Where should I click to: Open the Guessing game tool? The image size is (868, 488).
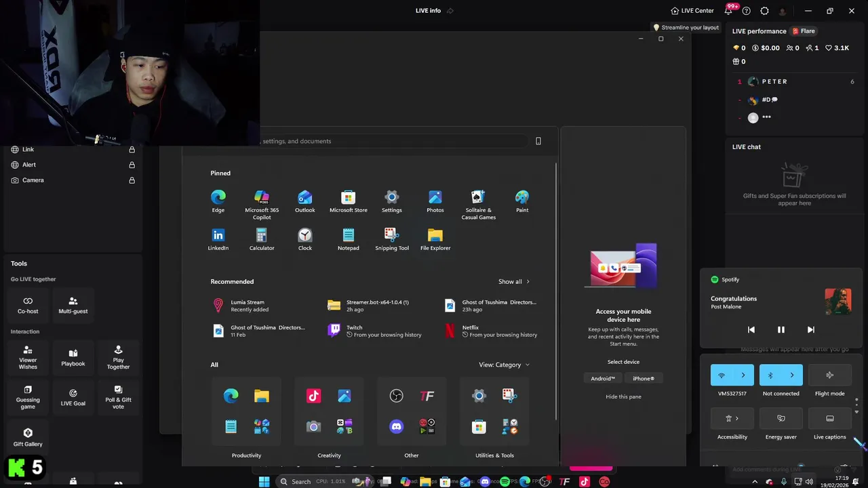28,397
